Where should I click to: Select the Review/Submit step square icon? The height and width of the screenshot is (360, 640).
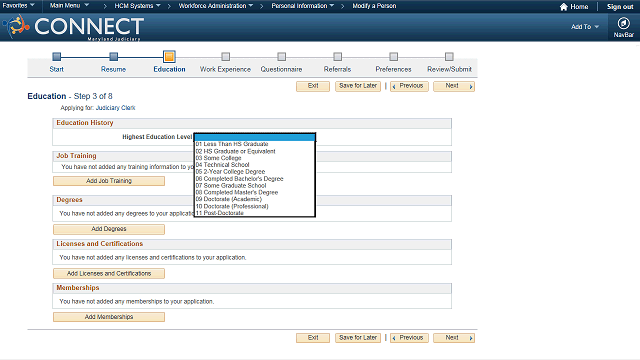click(x=449, y=56)
